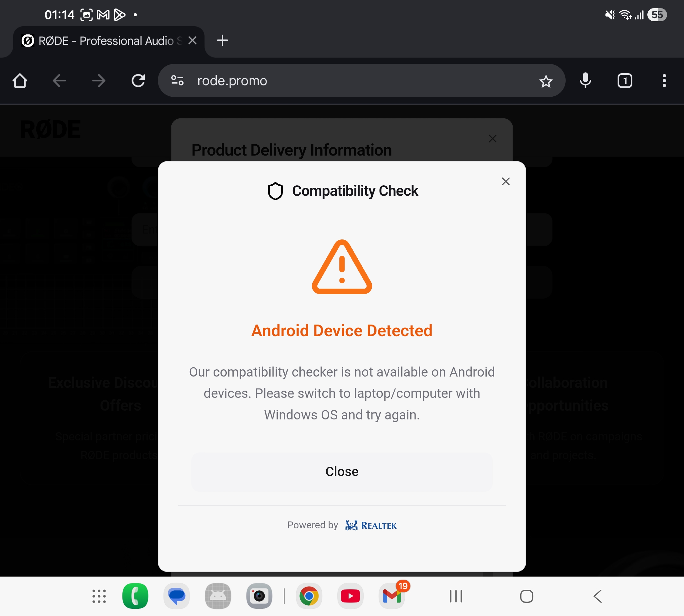Open the tab switcher showing 1
684x616 pixels.
(625, 80)
